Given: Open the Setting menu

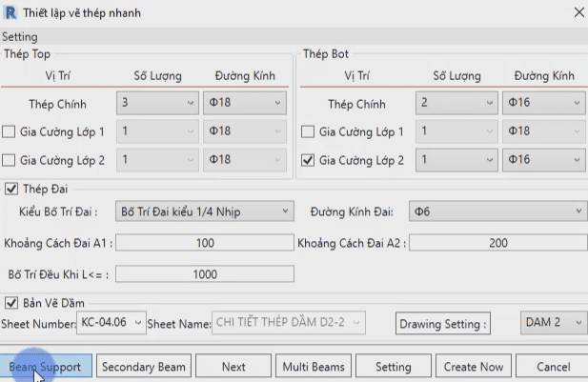Looking at the screenshot, I should pos(20,37).
